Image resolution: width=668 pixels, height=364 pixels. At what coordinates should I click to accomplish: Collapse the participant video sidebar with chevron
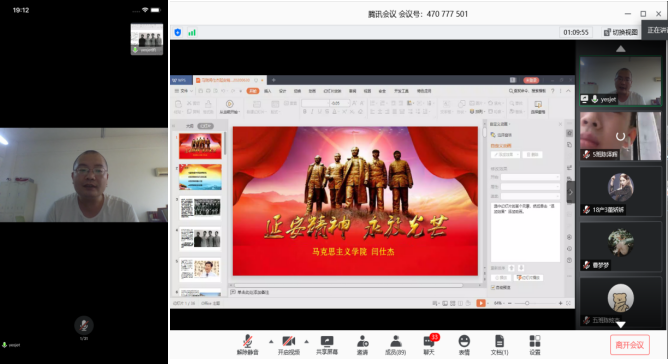[x=570, y=192]
